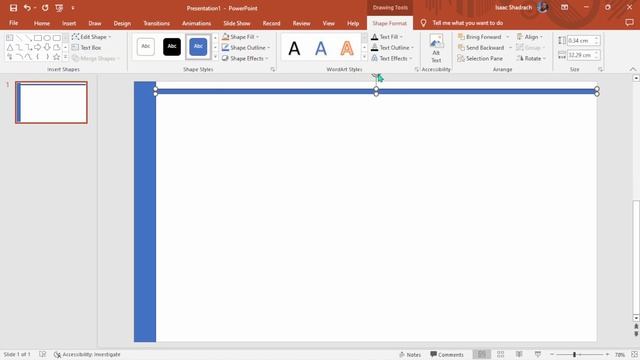Open the Format Shape dialog launcher
Viewport: 640px width, 360px height.
[273, 69]
